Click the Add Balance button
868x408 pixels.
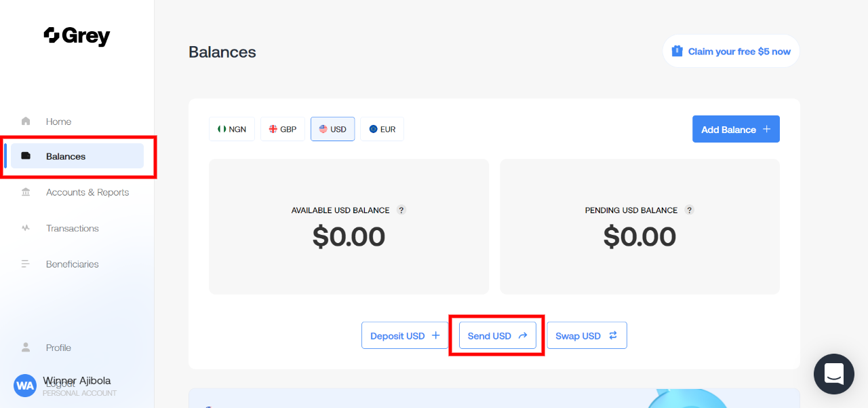[x=736, y=129]
